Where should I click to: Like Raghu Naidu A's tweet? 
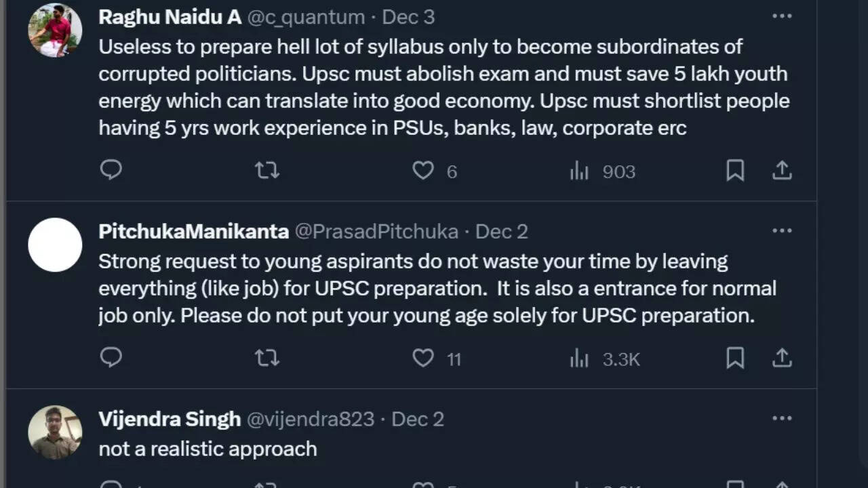tap(423, 170)
